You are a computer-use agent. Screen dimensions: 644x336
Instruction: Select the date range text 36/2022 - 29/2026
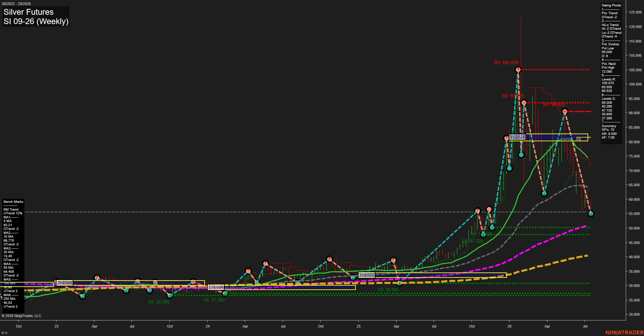(x=16, y=4)
